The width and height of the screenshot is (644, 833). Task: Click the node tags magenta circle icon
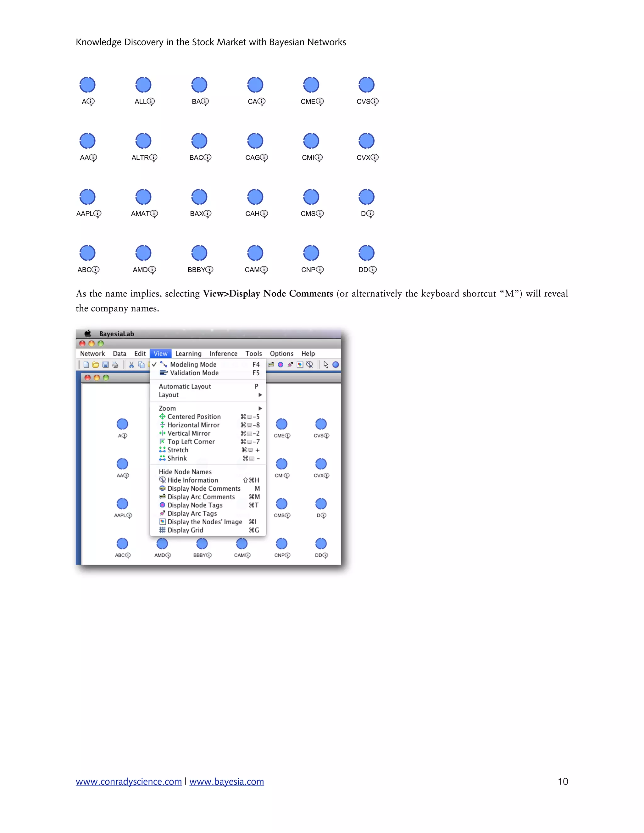pos(280,365)
